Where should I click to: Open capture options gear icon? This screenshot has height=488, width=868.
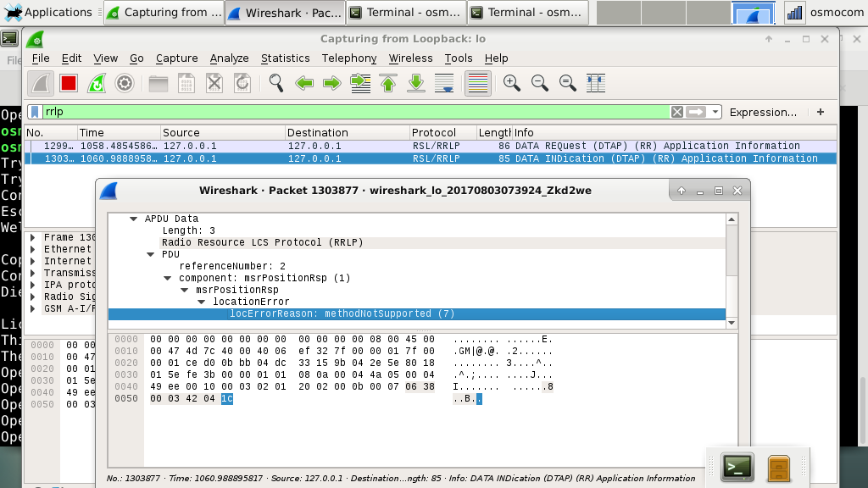pyautogui.click(x=125, y=84)
